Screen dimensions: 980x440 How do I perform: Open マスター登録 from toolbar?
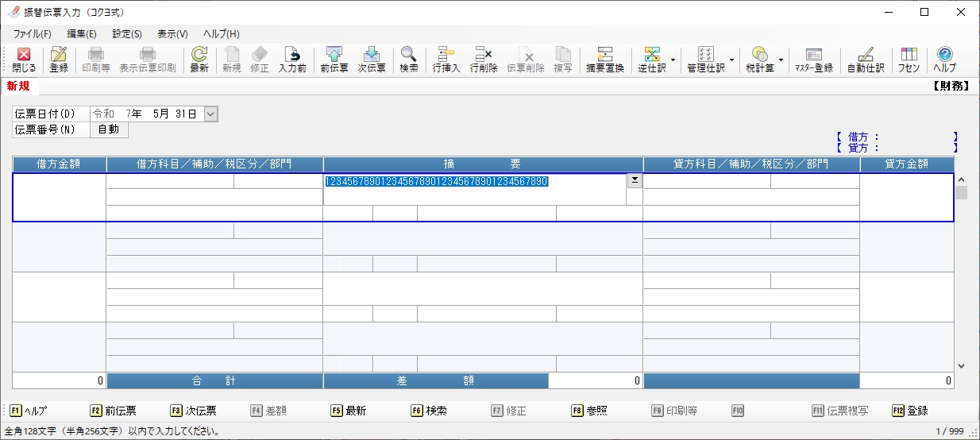(814, 60)
